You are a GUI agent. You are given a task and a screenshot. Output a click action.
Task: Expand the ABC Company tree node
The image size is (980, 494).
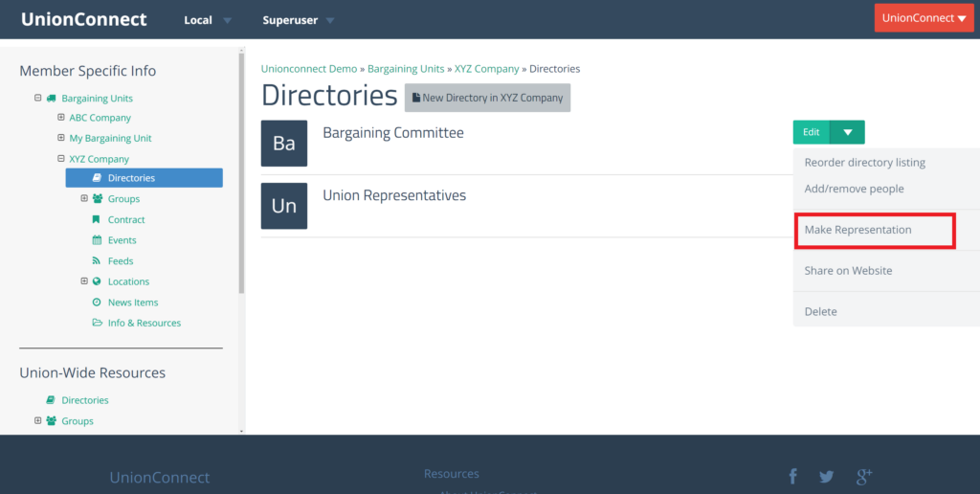60,117
